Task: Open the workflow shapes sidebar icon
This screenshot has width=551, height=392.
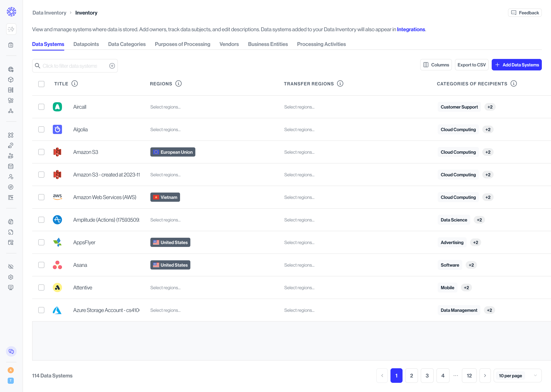Action: (11, 135)
